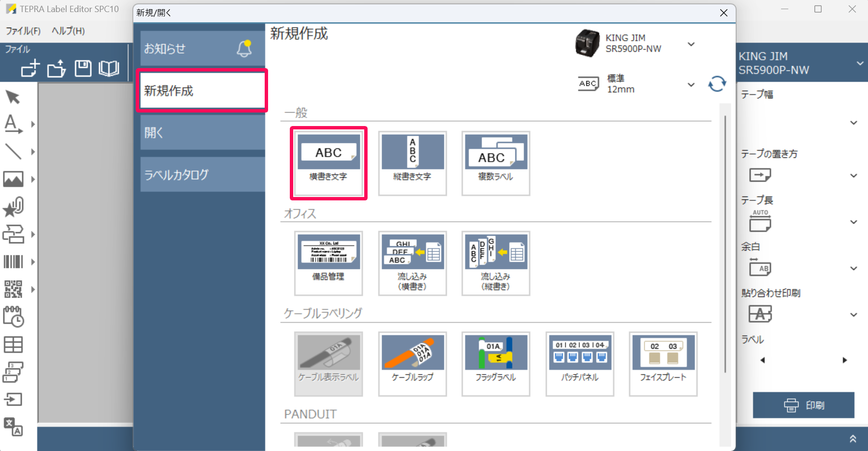This screenshot has height=451, width=868.
Task: Select the table insert tool
Action: click(13, 345)
